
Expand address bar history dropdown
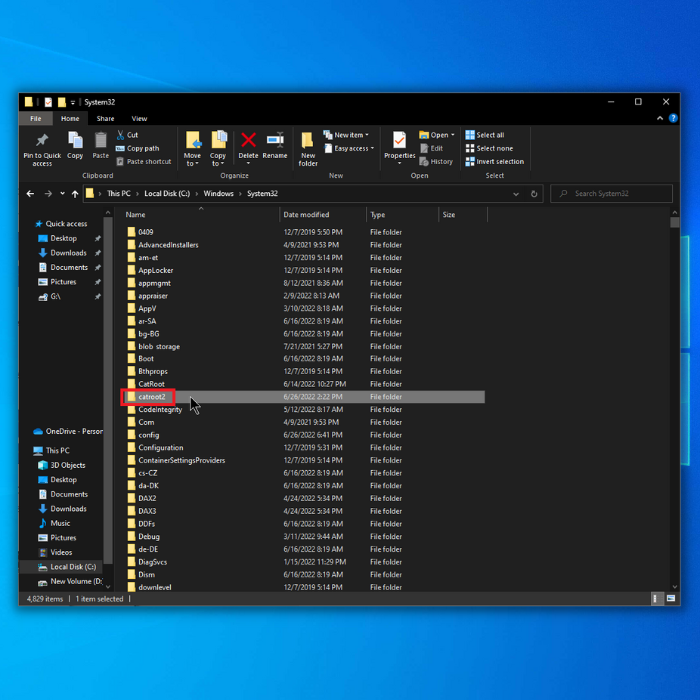tap(516, 194)
